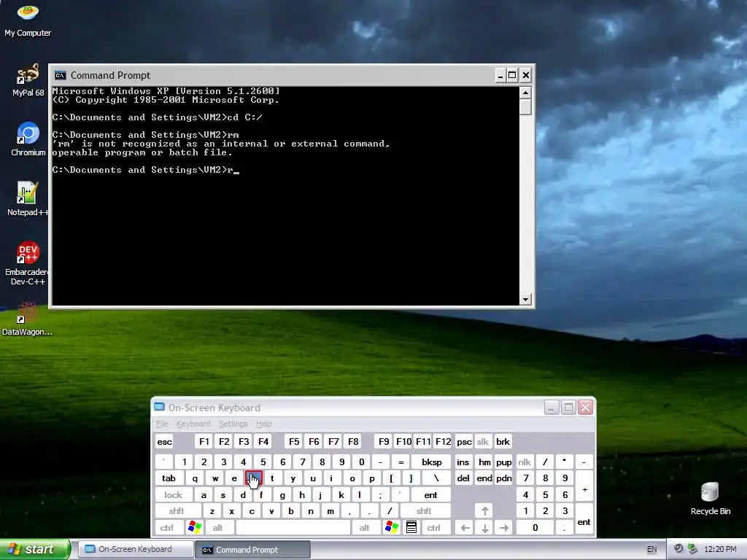
Task: Click the main ent key beside apostrophe
Action: [x=430, y=495]
